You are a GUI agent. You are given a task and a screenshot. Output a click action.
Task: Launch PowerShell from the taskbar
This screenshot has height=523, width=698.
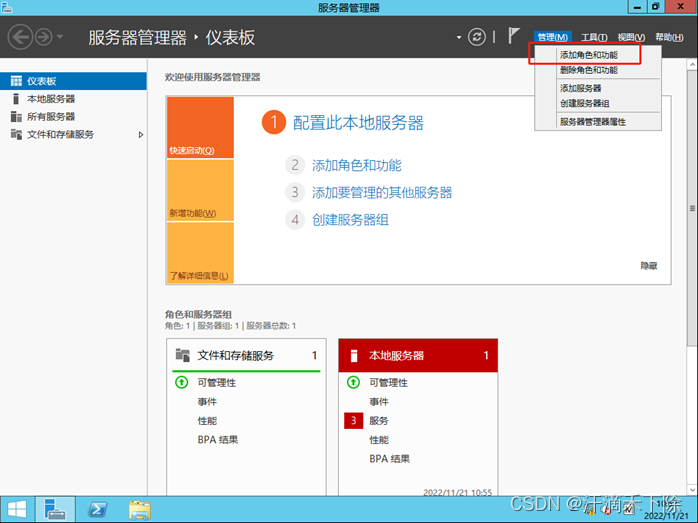pos(97,509)
